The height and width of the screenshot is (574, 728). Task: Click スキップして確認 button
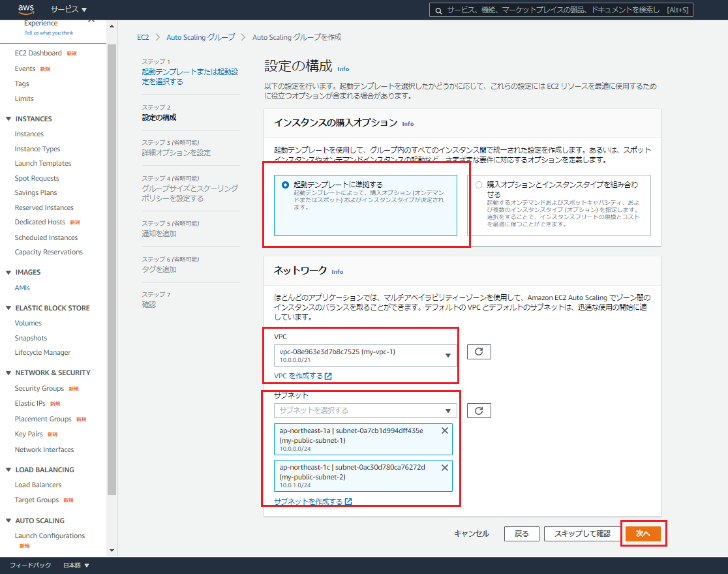583,534
